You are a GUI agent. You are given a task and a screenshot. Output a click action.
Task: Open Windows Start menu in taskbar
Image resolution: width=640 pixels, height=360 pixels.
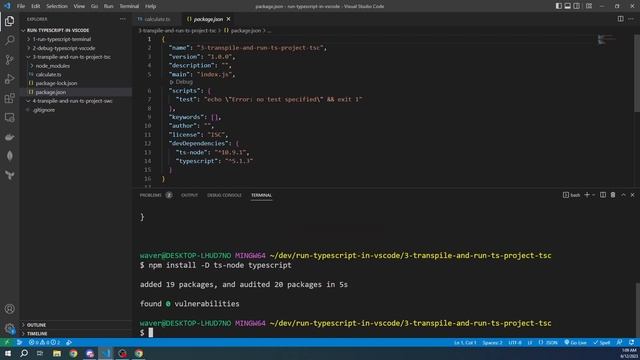[x=8, y=353]
